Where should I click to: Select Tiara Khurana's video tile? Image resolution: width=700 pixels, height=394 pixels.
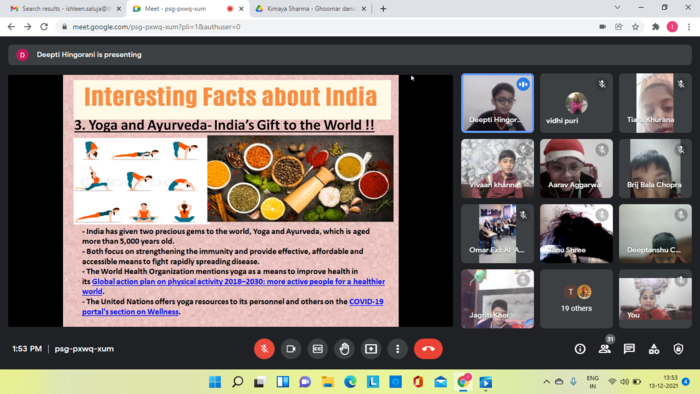point(655,103)
